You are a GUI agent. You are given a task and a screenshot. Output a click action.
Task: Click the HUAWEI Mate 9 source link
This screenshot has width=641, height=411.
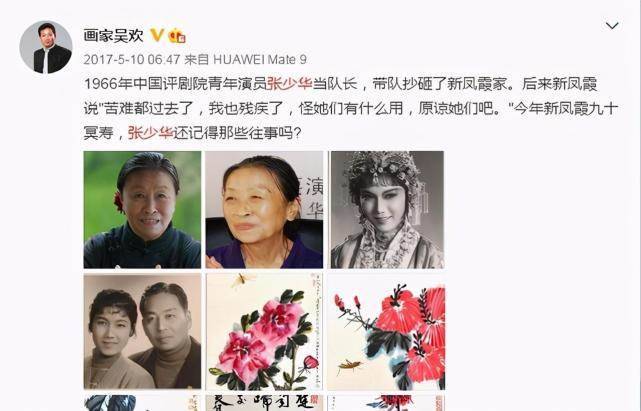pos(260,60)
